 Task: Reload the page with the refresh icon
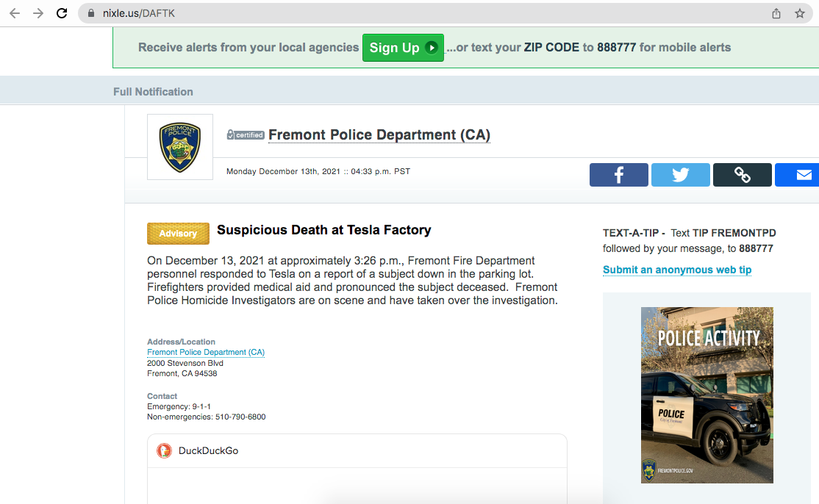62,13
